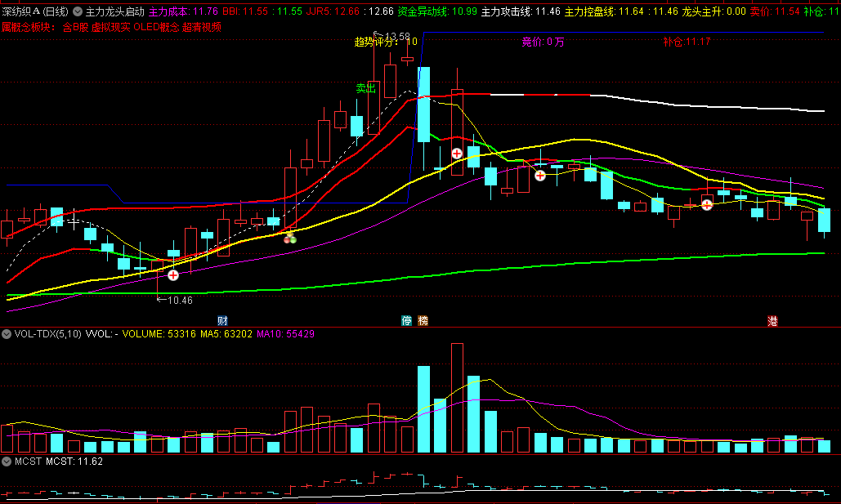Viewport: 841px width, 504px height.
Task: Click the 虚拟现实 concept tag
Action: 110,27
